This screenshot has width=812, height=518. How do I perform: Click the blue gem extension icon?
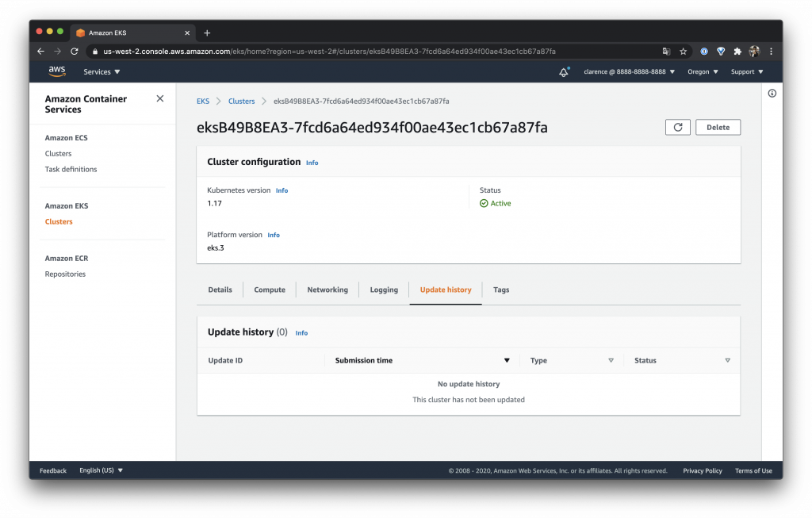coord(720,52)
